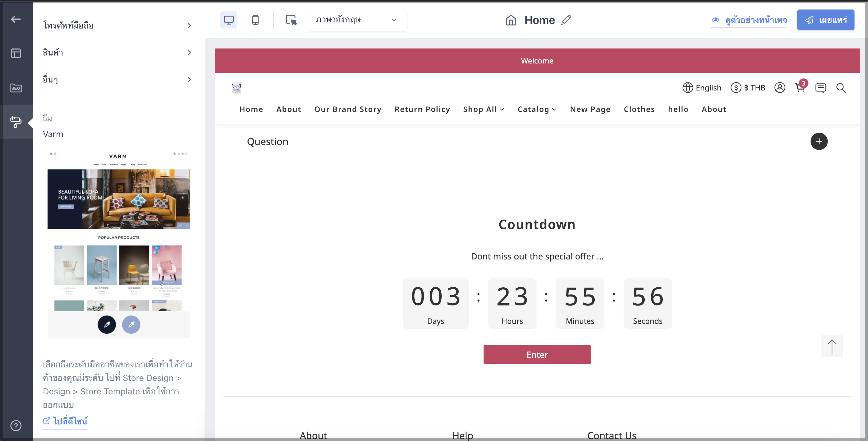
Task: Edit page name with pencil icon
Action: pos(566,20)
